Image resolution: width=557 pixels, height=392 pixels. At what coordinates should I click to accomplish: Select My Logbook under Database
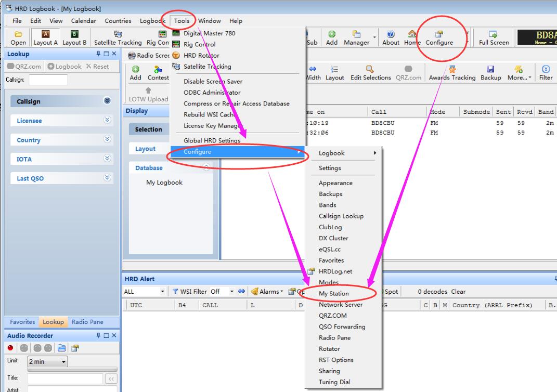click(x=164, y=182)
